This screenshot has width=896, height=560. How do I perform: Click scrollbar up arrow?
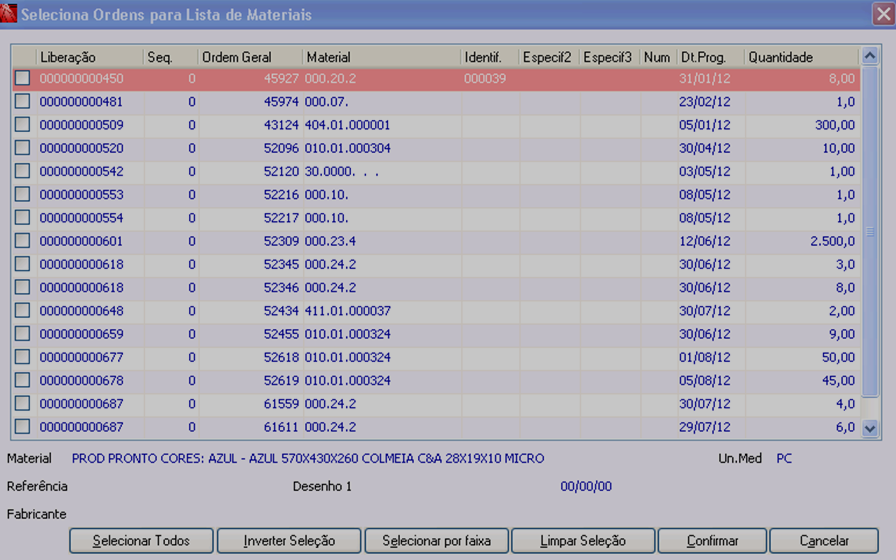[870, 56]
